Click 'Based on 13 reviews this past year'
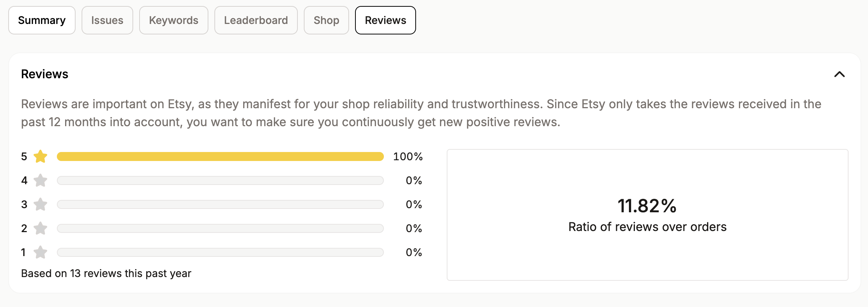868x307 pixels. tap(106, 273)
